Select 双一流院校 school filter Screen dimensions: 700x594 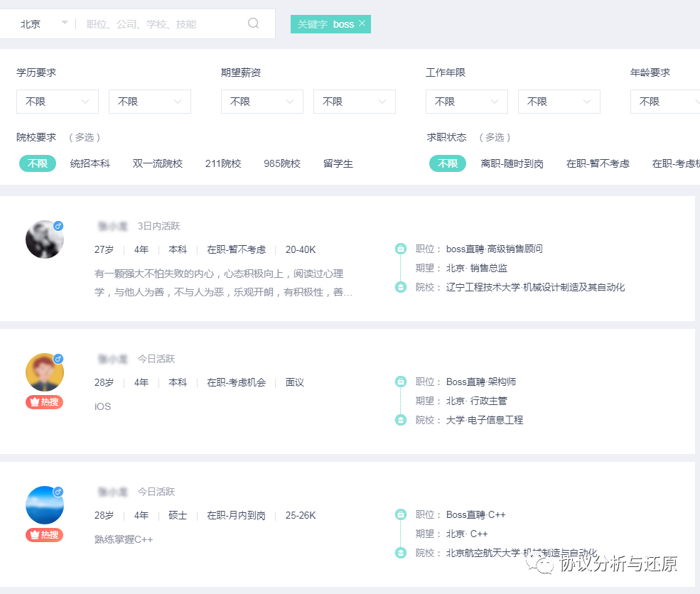point(158,163)
